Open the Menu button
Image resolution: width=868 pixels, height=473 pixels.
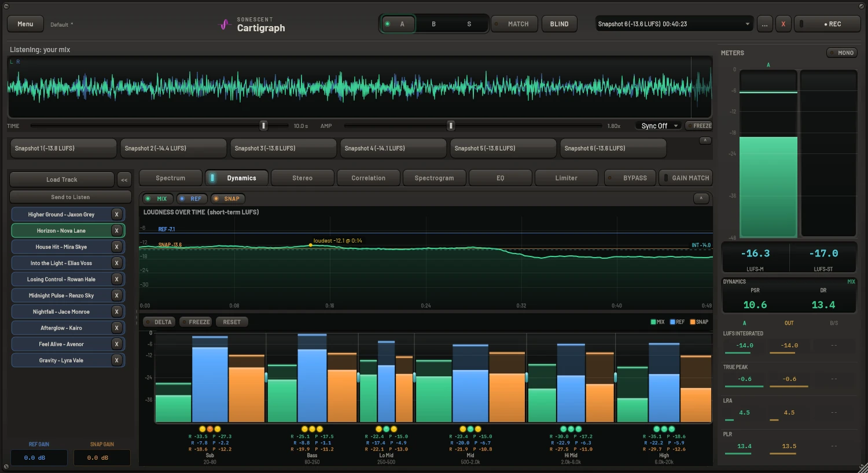[x=25, y=24]
